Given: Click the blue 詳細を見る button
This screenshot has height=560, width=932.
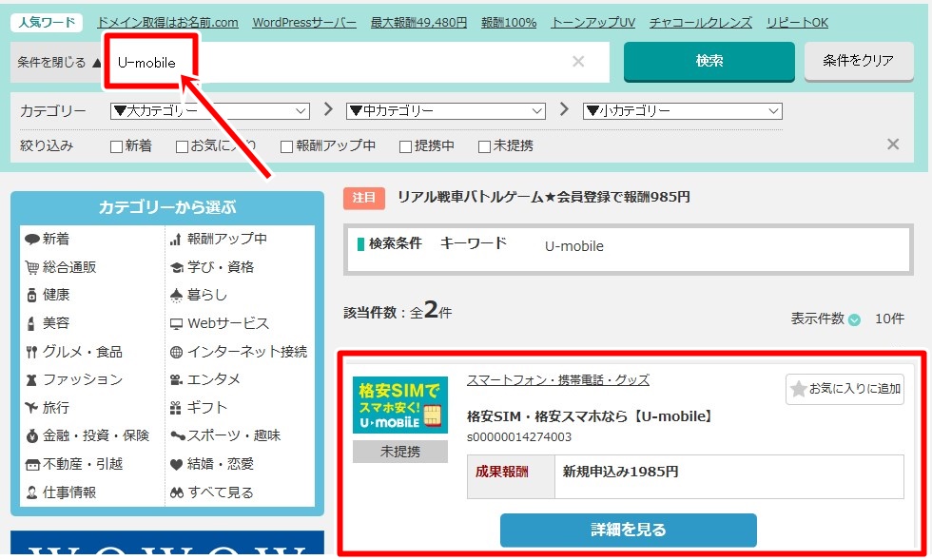Looking at the screenshot, I should point(629,530).
